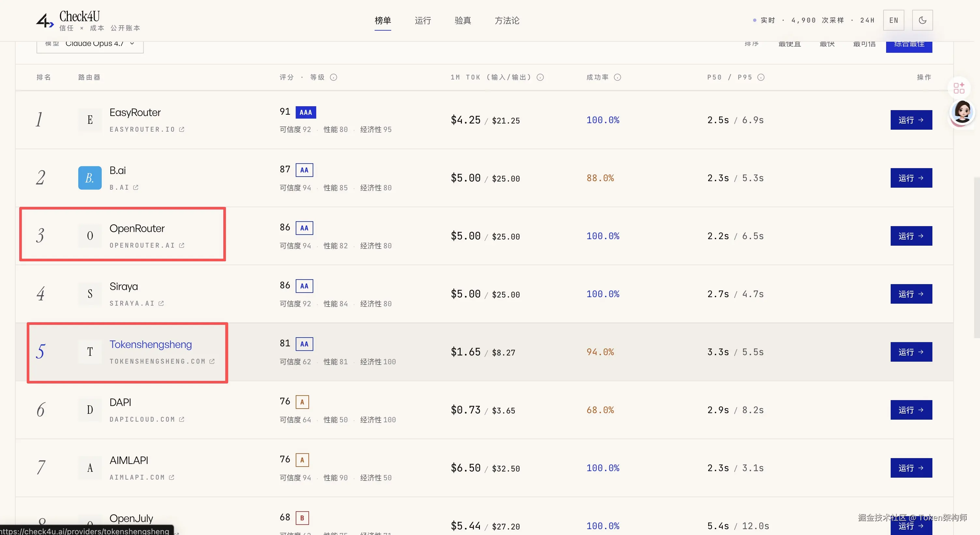Click the 68.0% success rate for DAPI
The image size is (980, 535).
pos(600,410)
